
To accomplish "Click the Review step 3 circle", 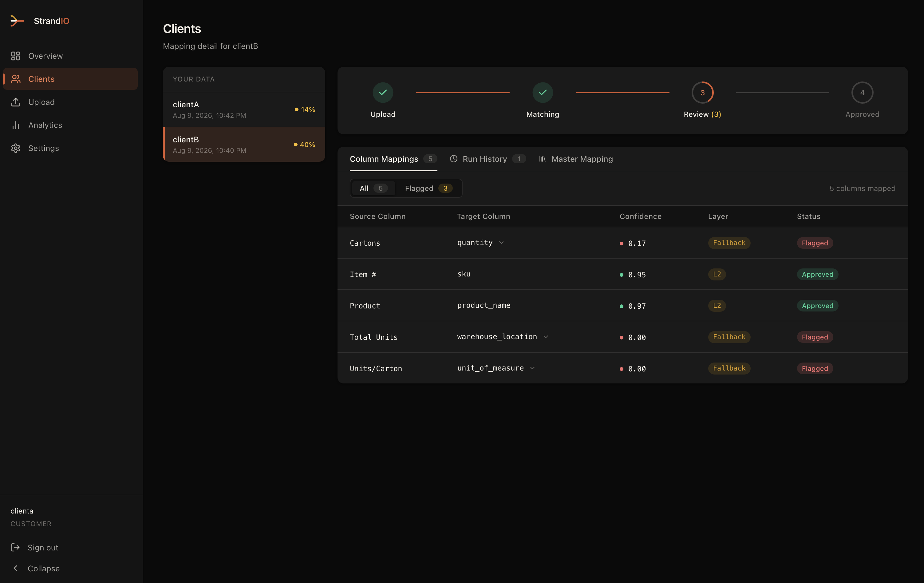I will (x=703, y=93).
